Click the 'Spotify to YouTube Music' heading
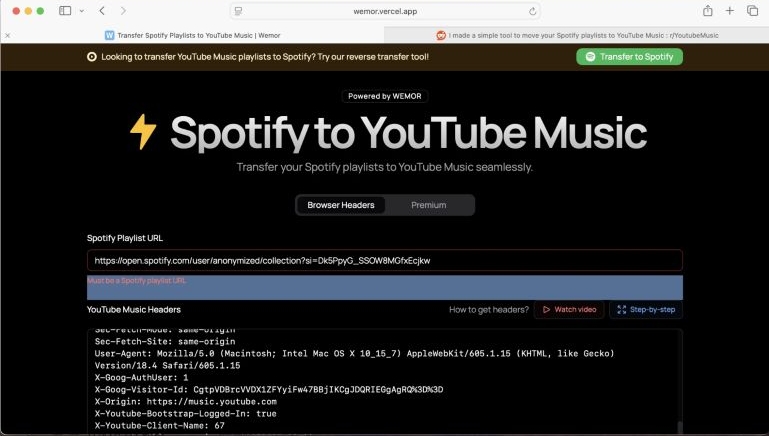Viewport: 769px width, 436px height. click(x=409, y=132)
